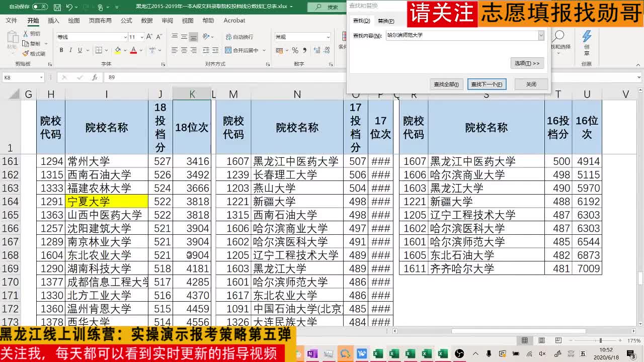
Task: Click the Save icon in title bar
Action: coord(57,7)
